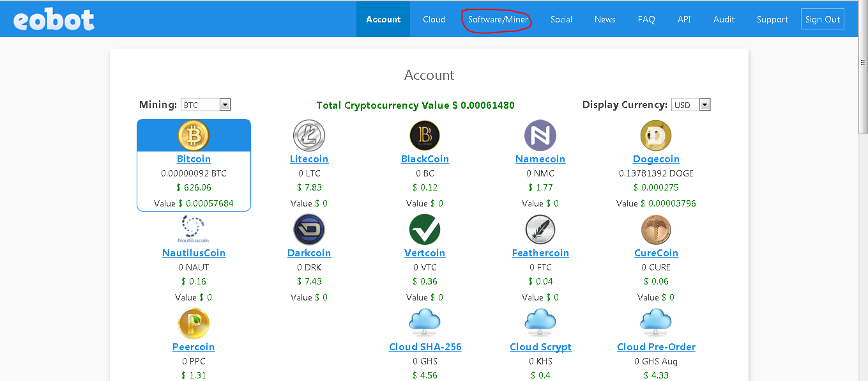
Task: Click the 0.00000092 BTC balance
Action: coord(194,173)
